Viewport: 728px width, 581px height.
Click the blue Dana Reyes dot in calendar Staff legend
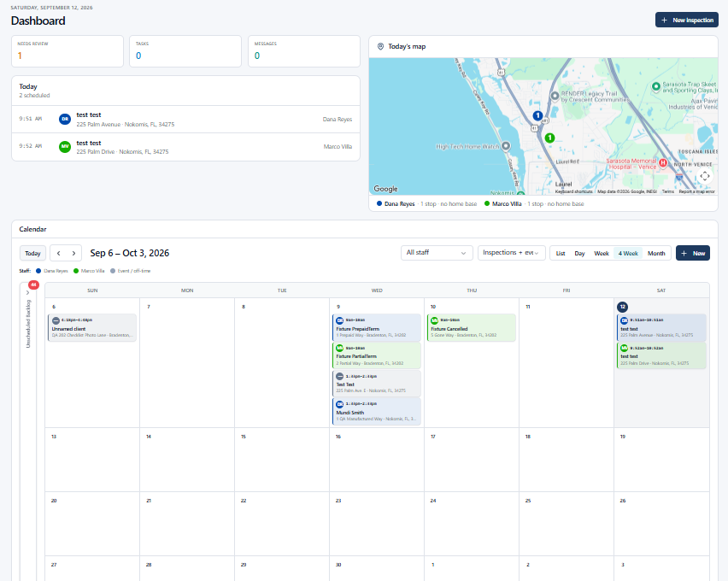38,271
